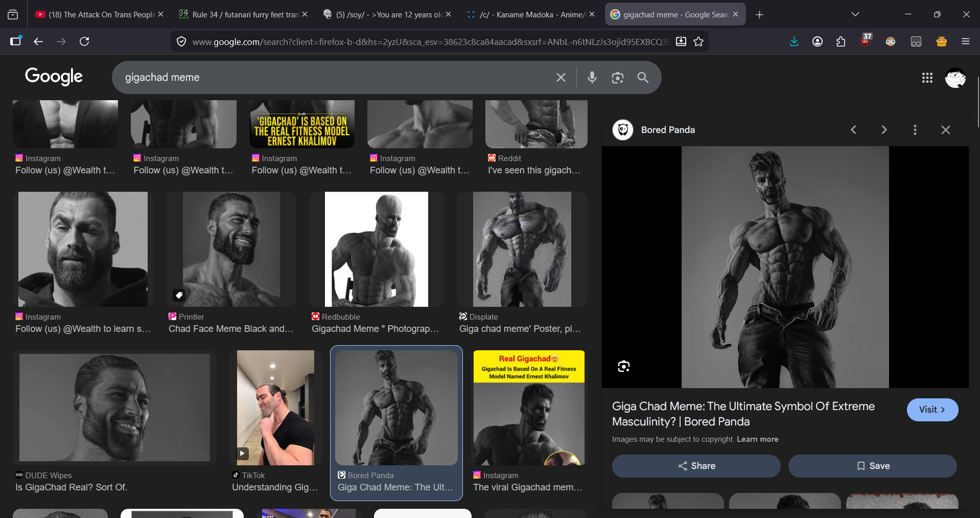
Task: Open the Printler Chad Face Meme thumbnail
Action: [231, 250]
